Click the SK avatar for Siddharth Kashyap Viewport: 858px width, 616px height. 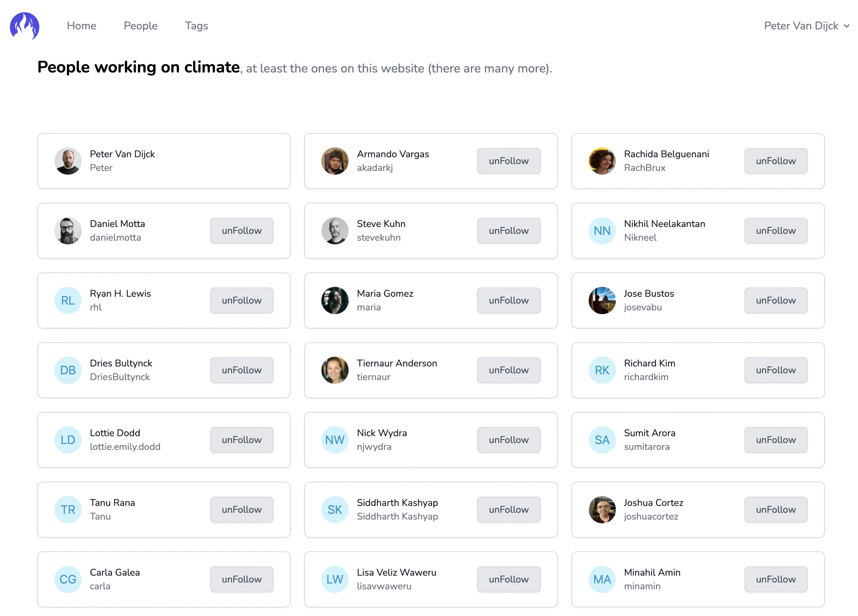click(334, 509)
